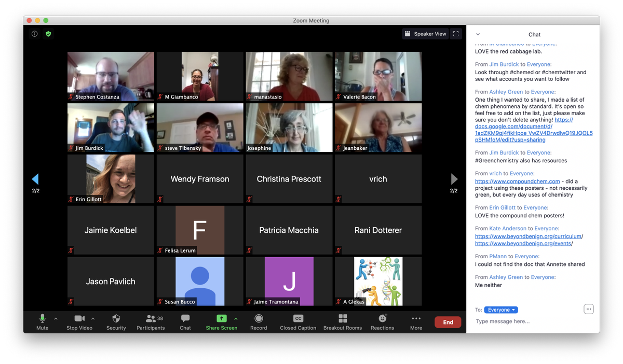Image resolution: width=623 pixels, height=364 pixels.
Task: Click muted mic icon on vrich's tile
Action: pos(338,199)
